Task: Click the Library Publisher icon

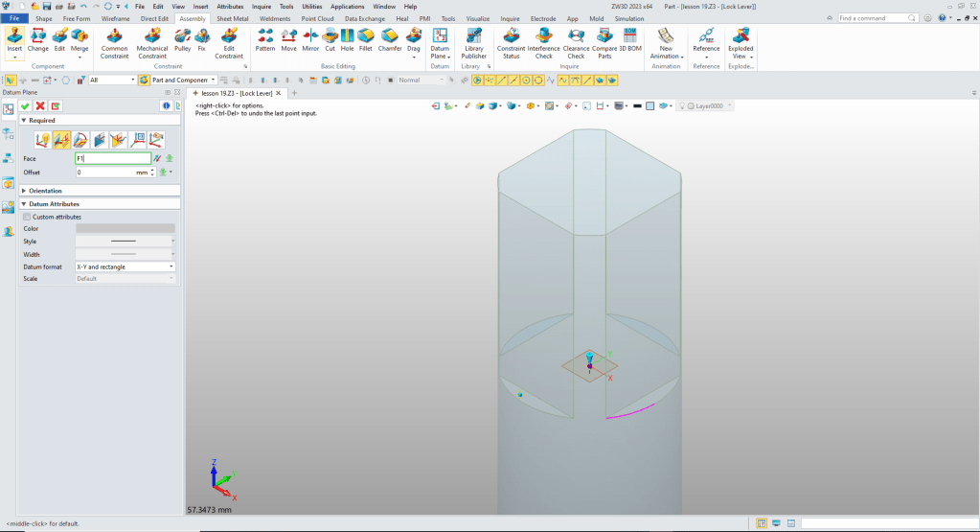Action: point(473,43)
